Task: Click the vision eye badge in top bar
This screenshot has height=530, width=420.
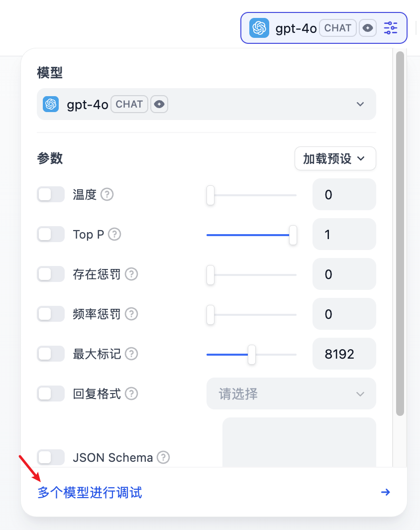Action: coord(368,28)
